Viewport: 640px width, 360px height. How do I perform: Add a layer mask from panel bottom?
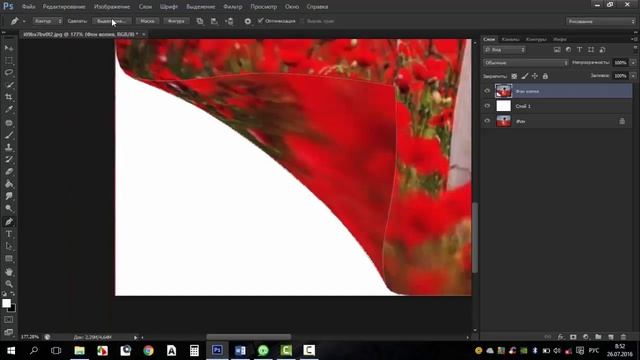(x=573, y=337)
